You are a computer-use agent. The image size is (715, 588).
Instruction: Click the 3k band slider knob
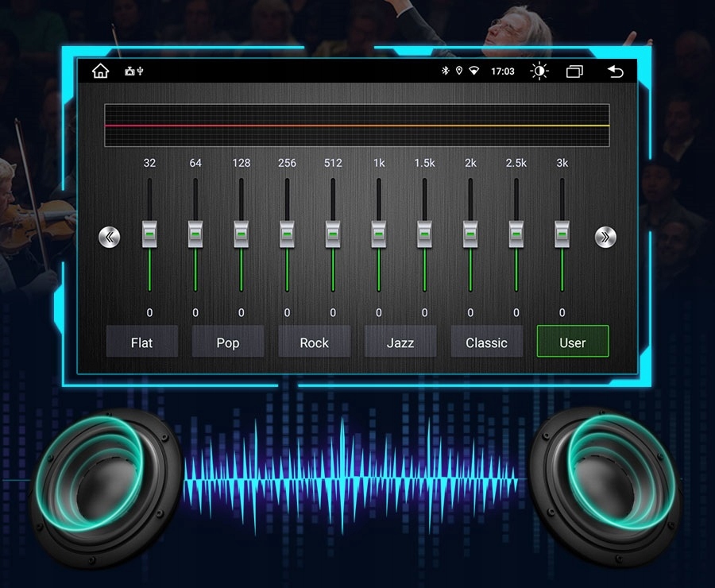point(562,234)
